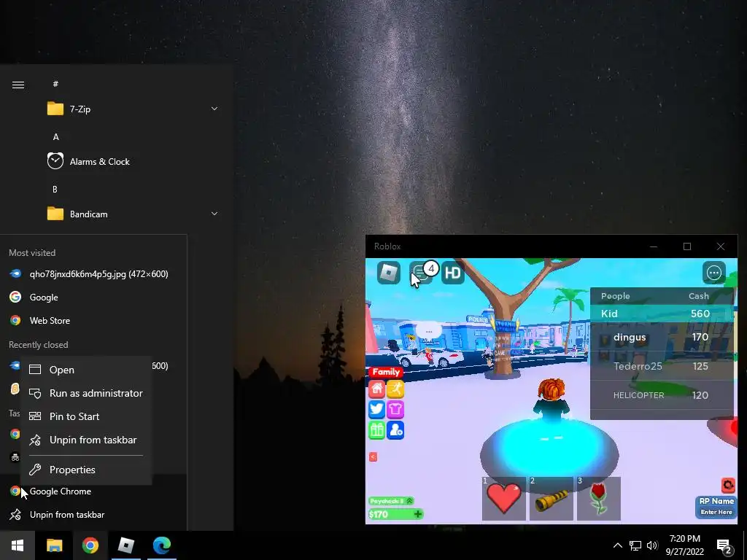
Task: Click the red home icon in game
Action: click(x=376, y=389)
